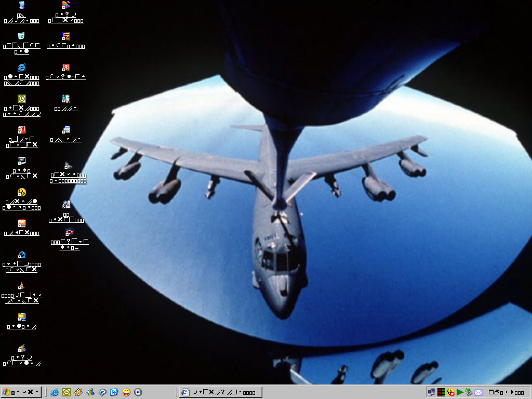Open the Recycle Bin on desktop

point(21,36)
